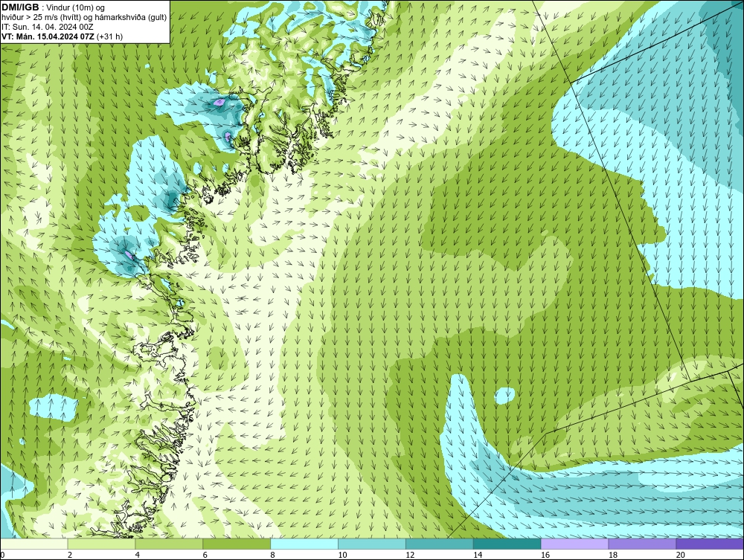
Task: Click the 16–18 m/s lavender legend swatch
Action: [574, 544]
